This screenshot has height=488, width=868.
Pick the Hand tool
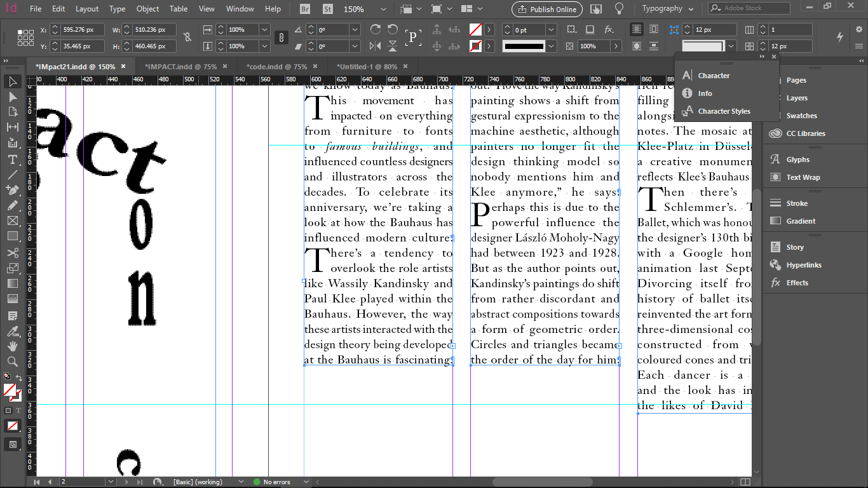click(12, 346)
